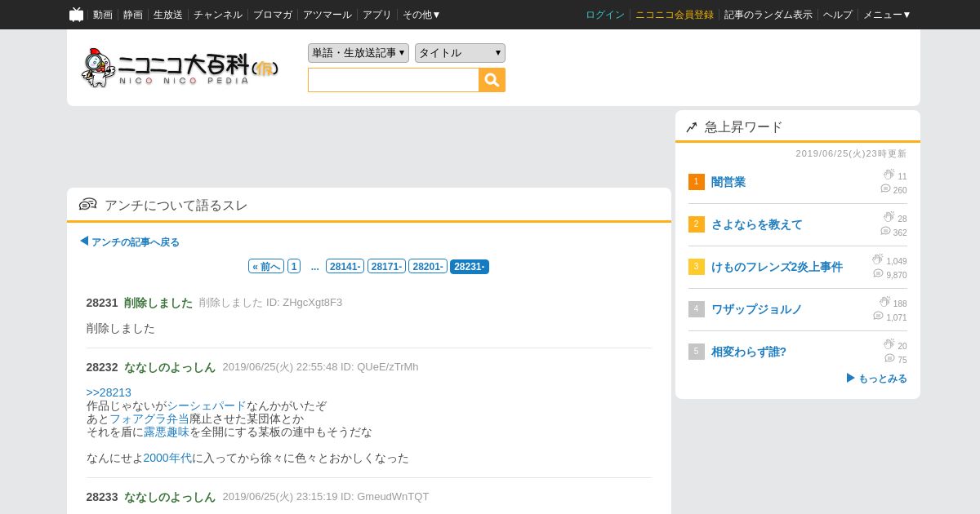The image size is (980, 514).
Task: Open the シーシェパード link
Action: point(207,405)
